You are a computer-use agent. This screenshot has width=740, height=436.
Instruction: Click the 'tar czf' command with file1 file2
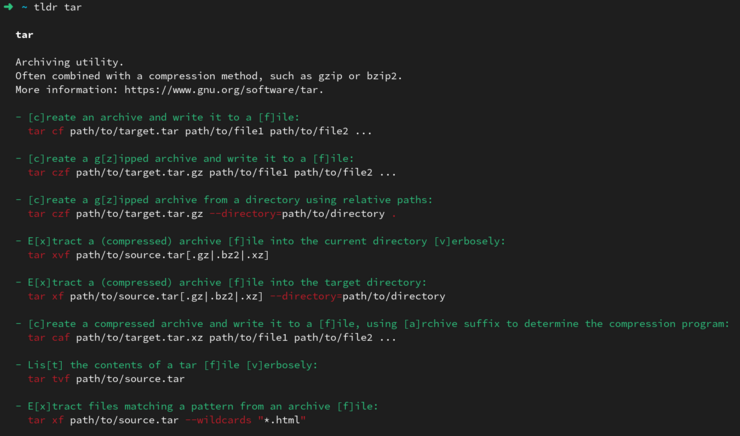click(49, 173)
